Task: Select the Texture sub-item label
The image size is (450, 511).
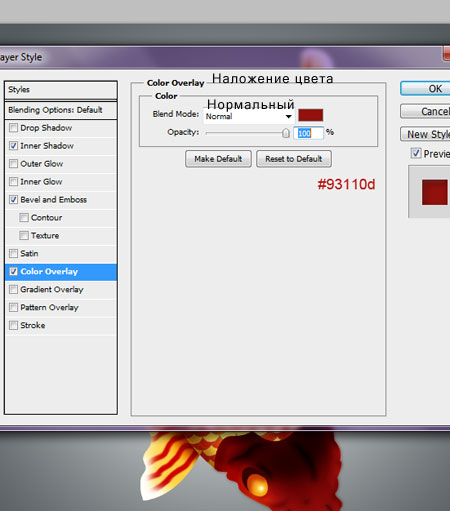Action: coord(45,236)
